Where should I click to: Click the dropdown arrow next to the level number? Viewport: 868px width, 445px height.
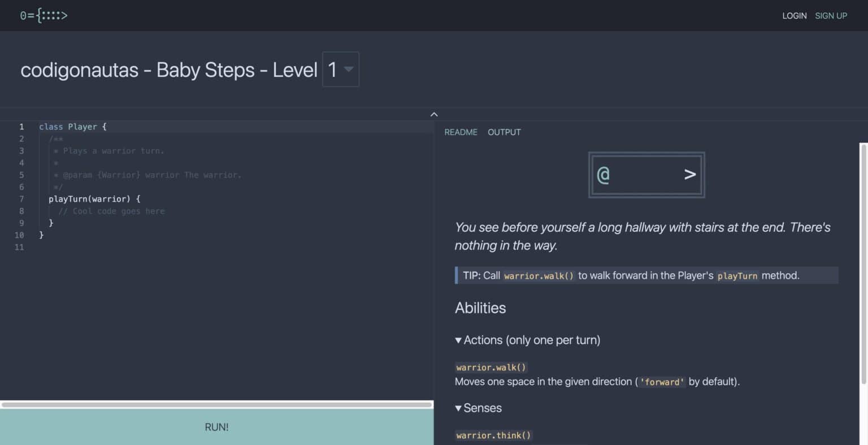pos(349,69)
